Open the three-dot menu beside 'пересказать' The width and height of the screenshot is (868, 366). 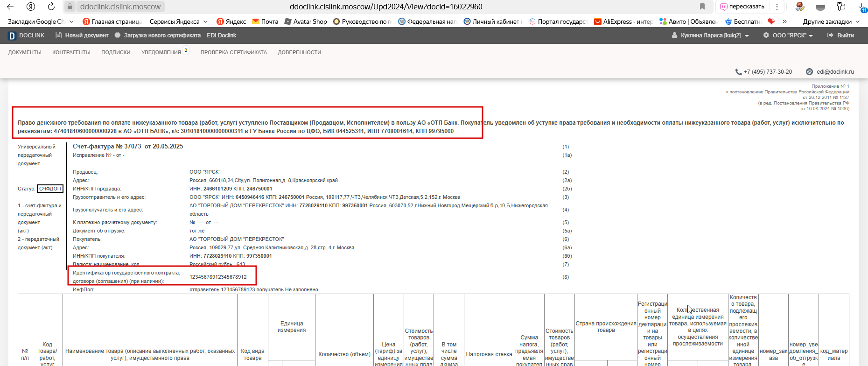click(777, 7)
